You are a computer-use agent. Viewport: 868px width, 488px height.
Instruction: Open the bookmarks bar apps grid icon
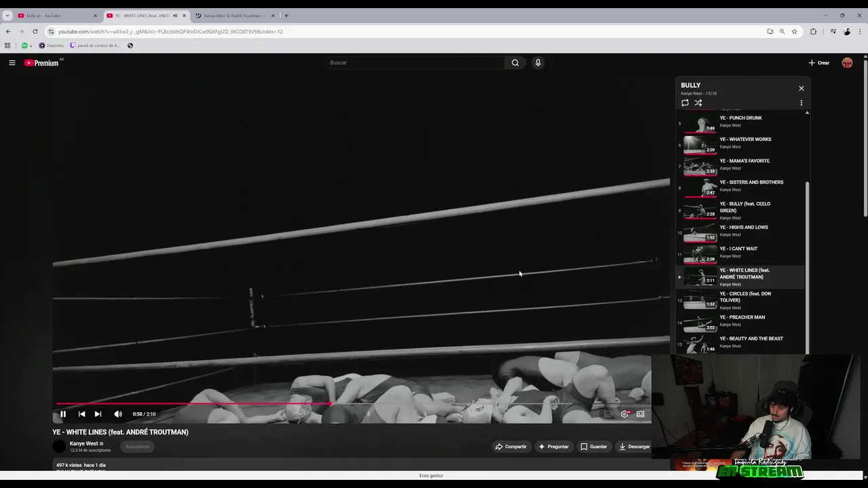click(x=7, y=45)
